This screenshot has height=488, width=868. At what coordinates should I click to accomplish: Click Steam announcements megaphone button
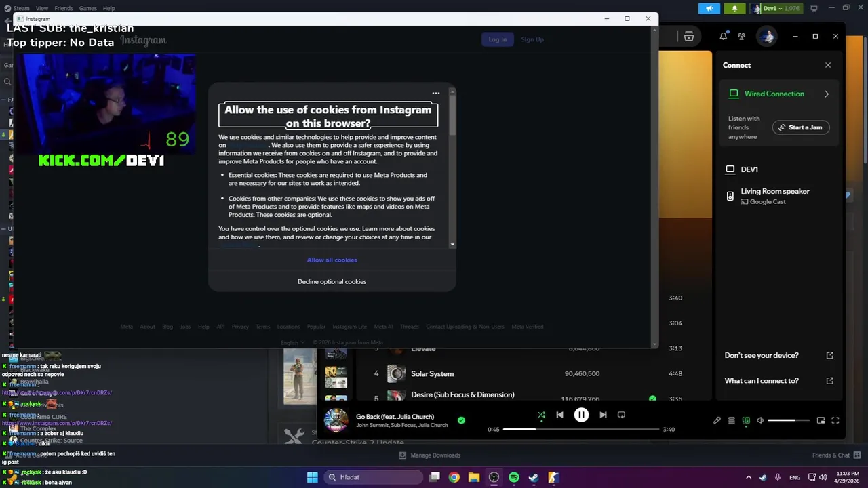tap(709, 8)
